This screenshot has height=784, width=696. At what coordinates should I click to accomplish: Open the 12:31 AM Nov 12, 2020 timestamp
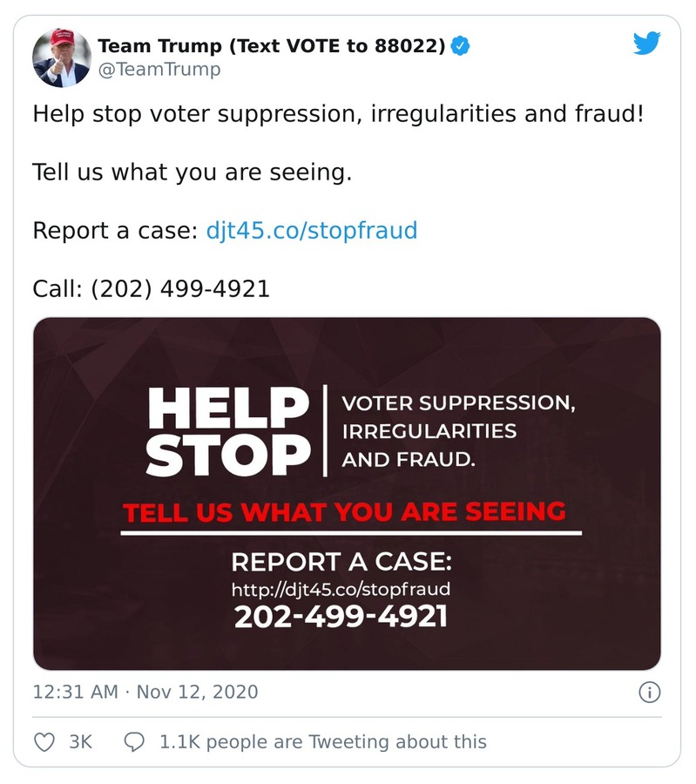coord(145,692)
